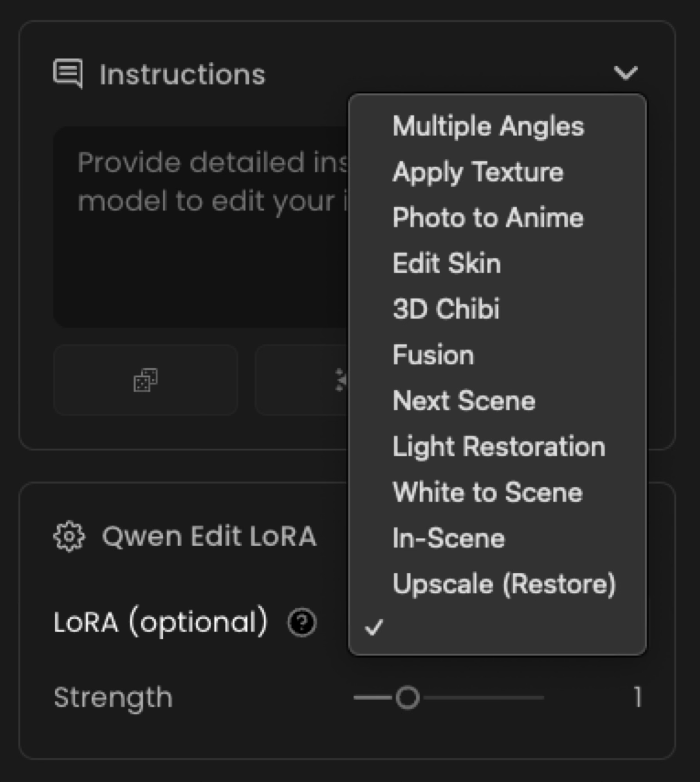Click the Qwen Edit LoRA gear icon
The width and height of the screenshot is (700, 782).
point(69,536)
